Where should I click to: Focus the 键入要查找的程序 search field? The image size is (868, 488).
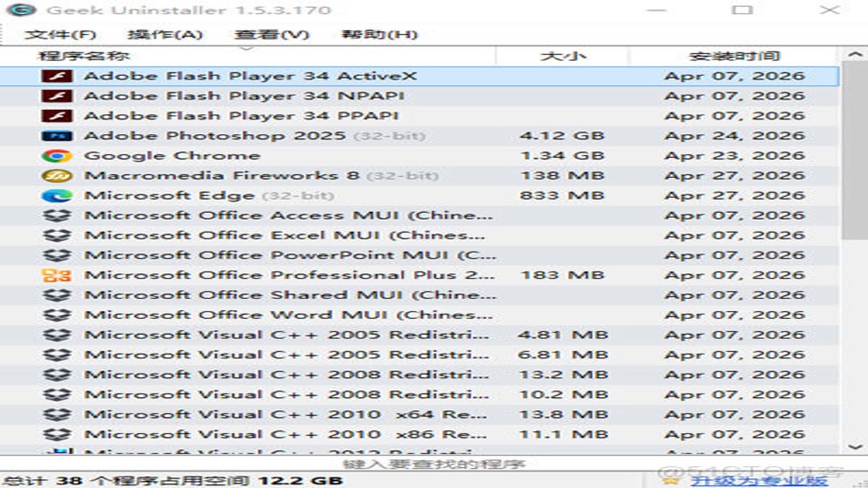point(434,464)
